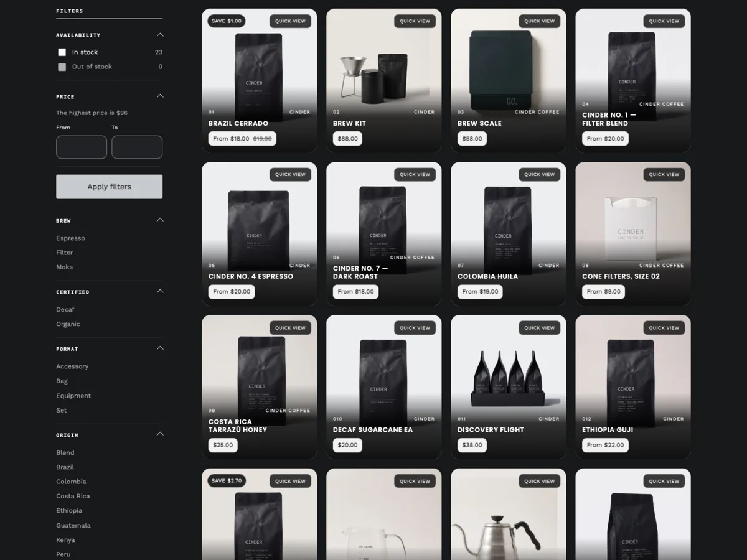Focus the price From input field
This screenshot has width=747, height=560.
pyautogui.click(x=82, y=147)
